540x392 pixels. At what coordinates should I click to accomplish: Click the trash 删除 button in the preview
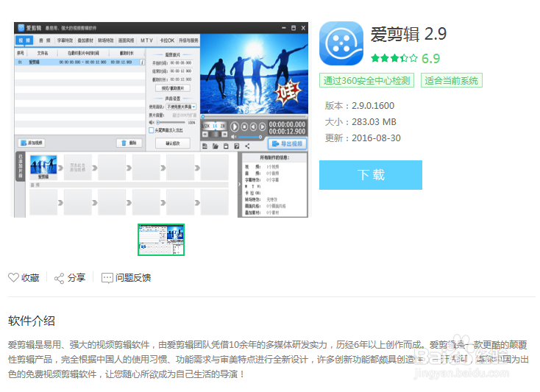(x=129, y=143)
